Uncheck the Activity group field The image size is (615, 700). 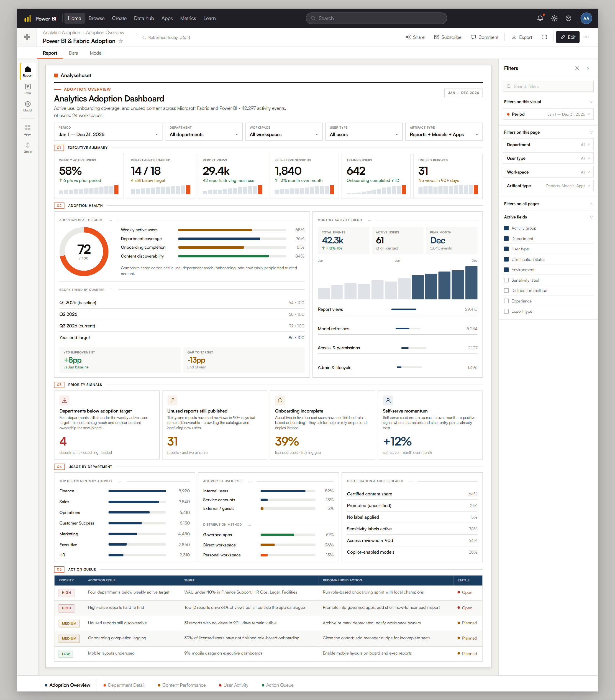coord(506,228)
